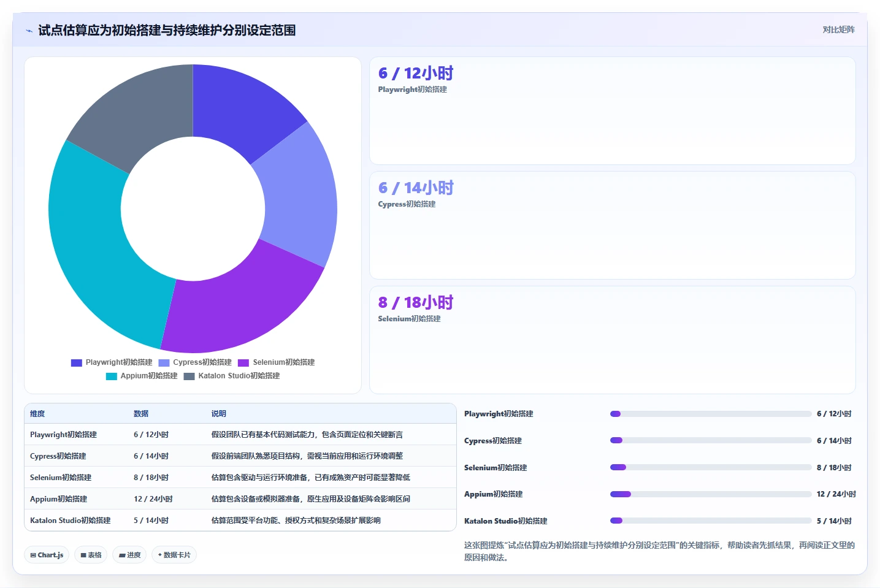Click the 维度 column header
This screenshot has height=588, width=880.
pos(37,414)
